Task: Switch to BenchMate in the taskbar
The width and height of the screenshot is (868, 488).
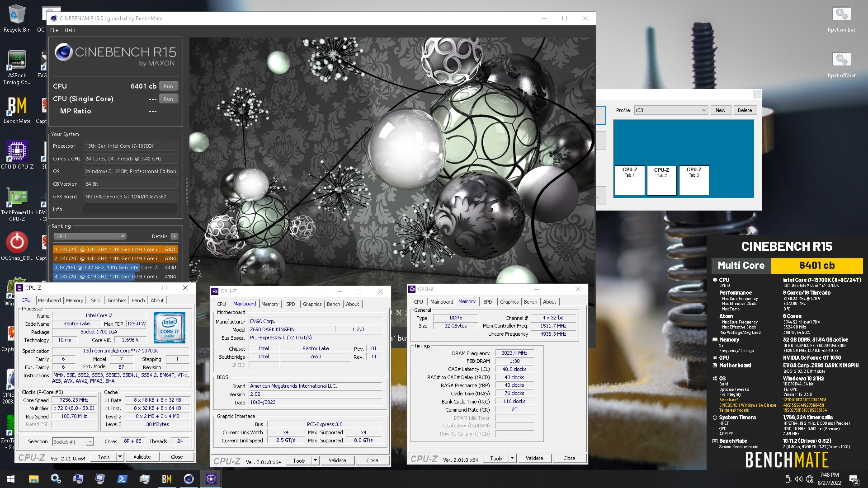Action: click(166, 479)
